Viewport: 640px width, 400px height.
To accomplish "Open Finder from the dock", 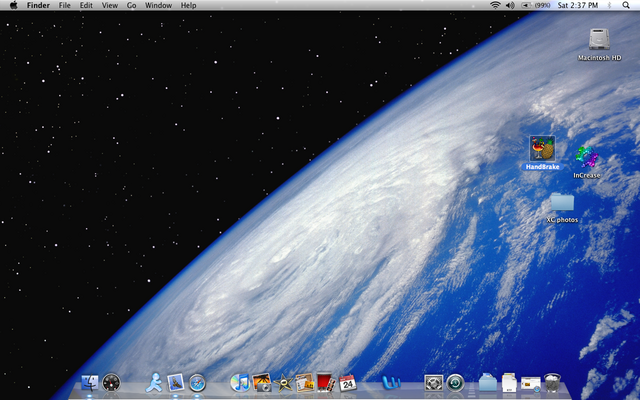I will (x=89, y=382).
